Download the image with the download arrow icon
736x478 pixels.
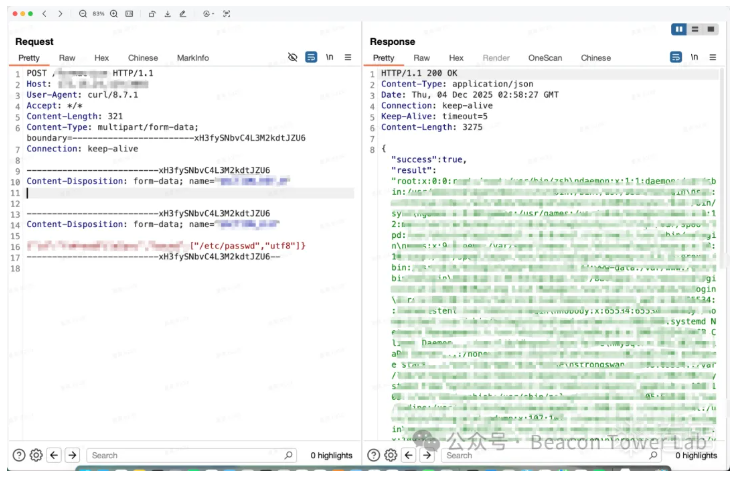tap(168, 14)
